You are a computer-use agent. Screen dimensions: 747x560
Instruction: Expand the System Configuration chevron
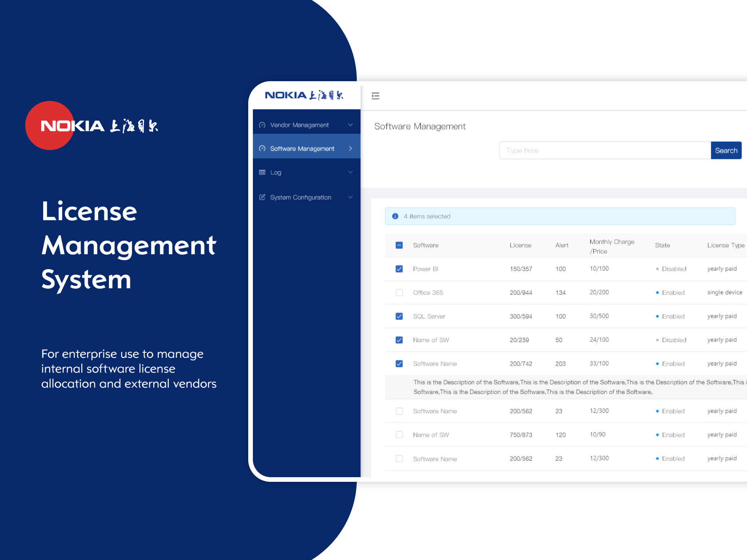[351, 197]
